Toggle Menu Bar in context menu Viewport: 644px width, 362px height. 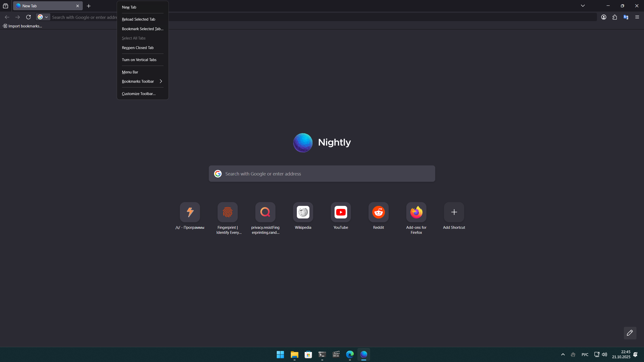[130, 72]
